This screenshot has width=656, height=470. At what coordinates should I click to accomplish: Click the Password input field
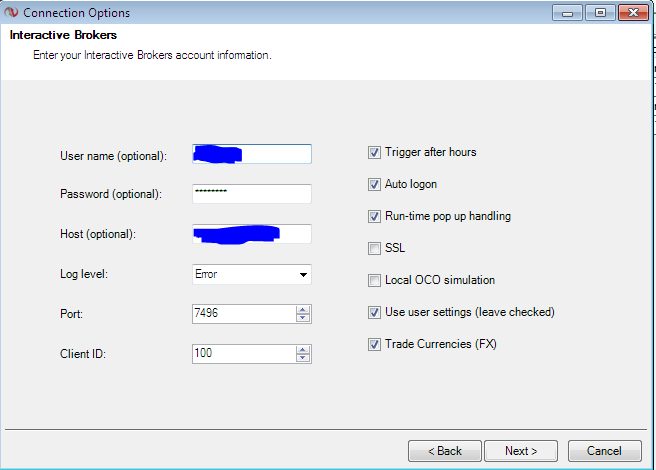(x=252, y=194)
